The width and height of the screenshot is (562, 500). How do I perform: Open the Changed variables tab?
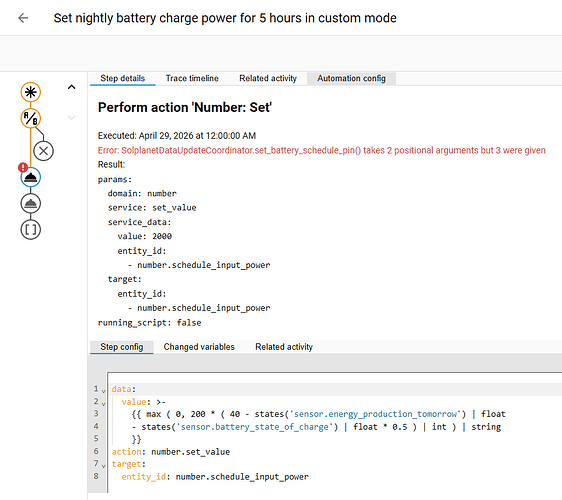(x=199, y=347)
